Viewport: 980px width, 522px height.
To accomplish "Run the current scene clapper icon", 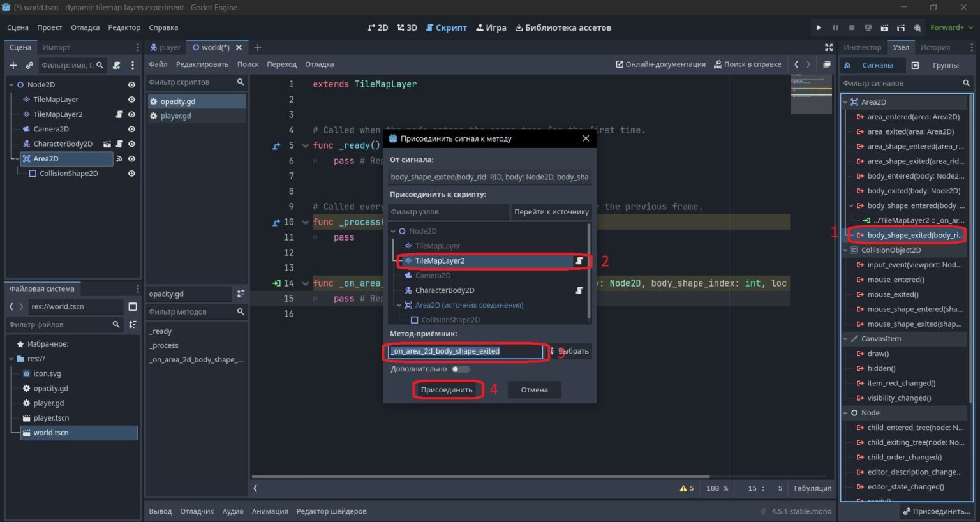I will 884,27.
